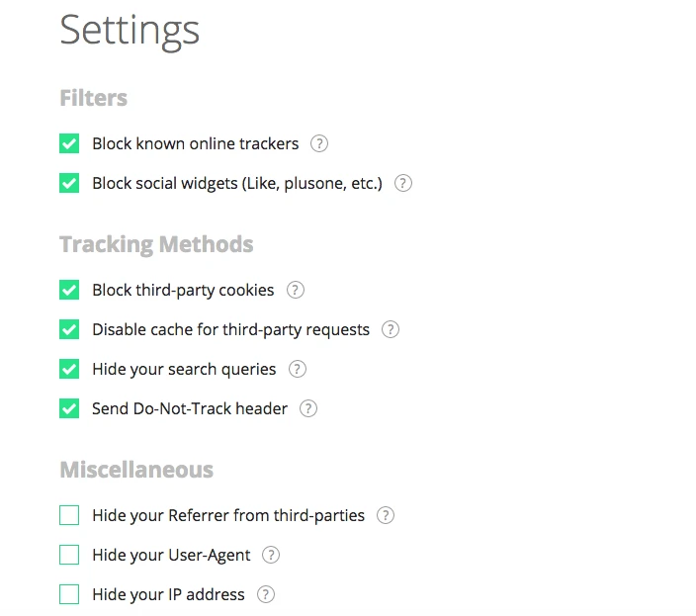Uncheck Block known online trackers checkbox
The image size is (696, 616).
click(69, 143)
